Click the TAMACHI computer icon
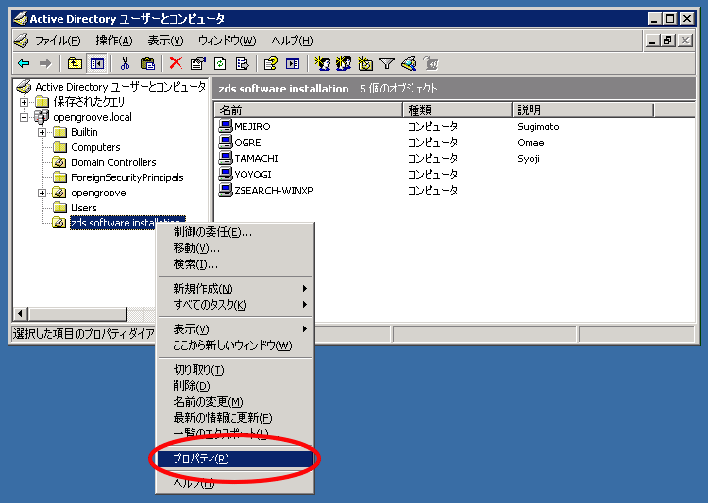This screenshot has height=503, width=708. [225, 158]
